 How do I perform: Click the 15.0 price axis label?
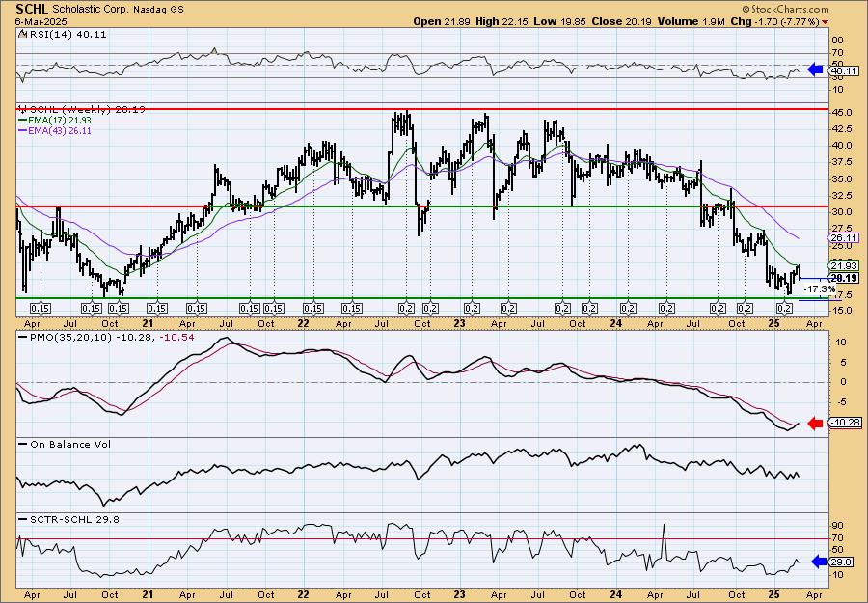842,312
